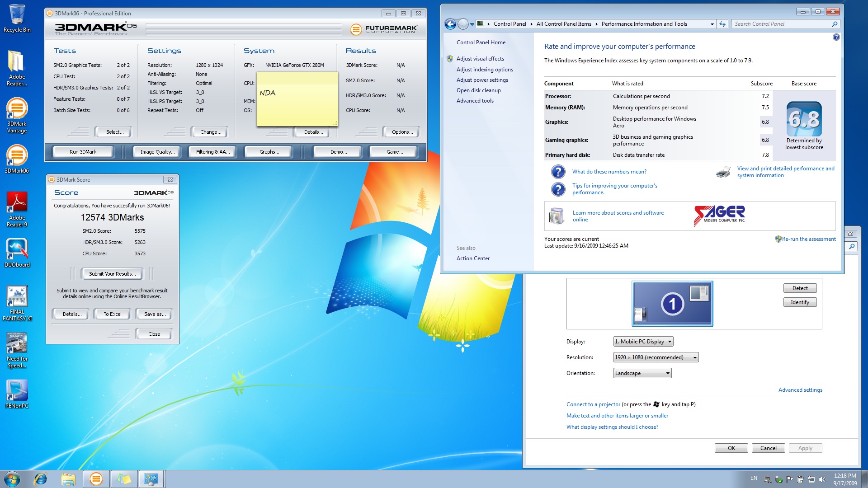Open the Orientation dropdown showing Landscape

pos(642,373)
